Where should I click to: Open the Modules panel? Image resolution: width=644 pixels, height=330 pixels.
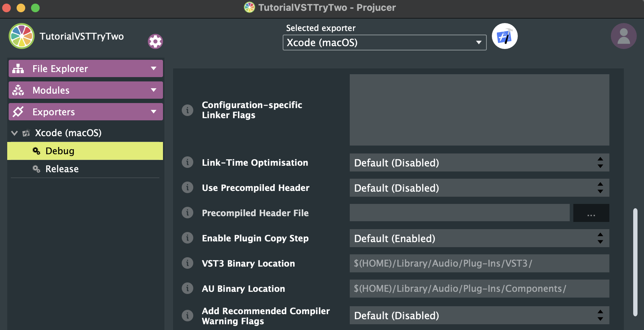[85, 90]
